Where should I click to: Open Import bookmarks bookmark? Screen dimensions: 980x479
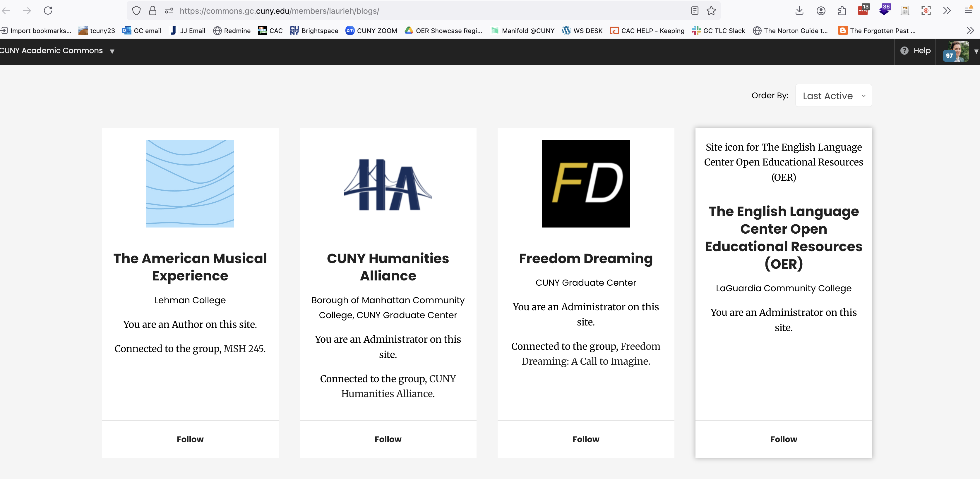pos(36,30)
